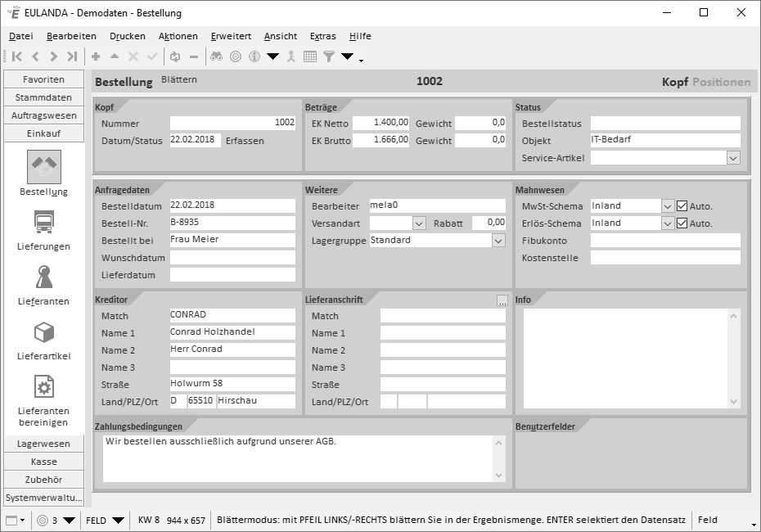Open Systemverwaltung sidebar section

[x=43, y=498]
